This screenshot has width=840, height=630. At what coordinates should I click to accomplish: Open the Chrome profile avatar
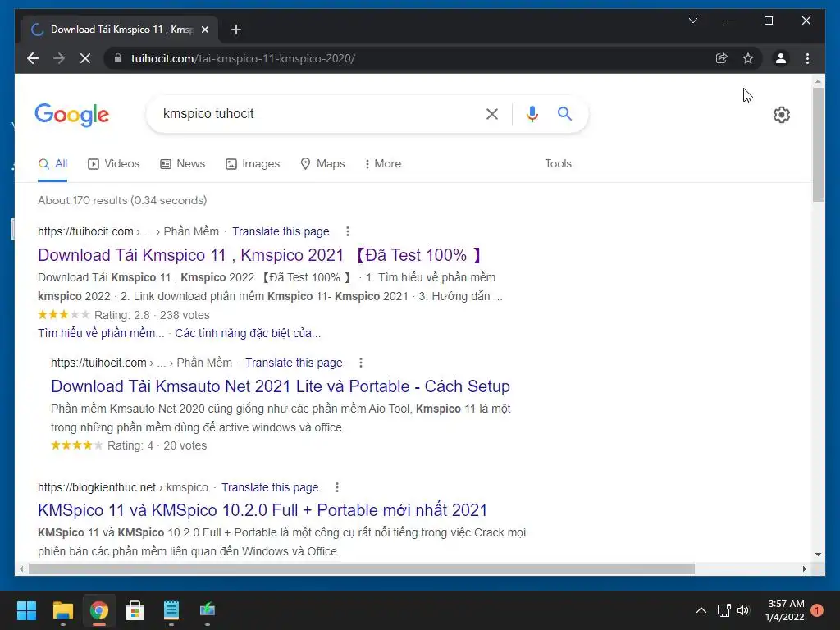click(x=781, y=58)
